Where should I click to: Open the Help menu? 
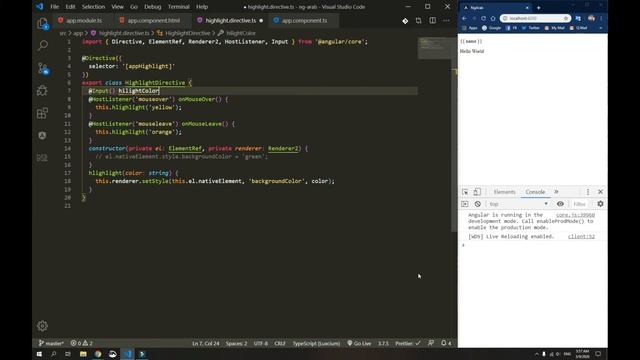pos(202,7)
